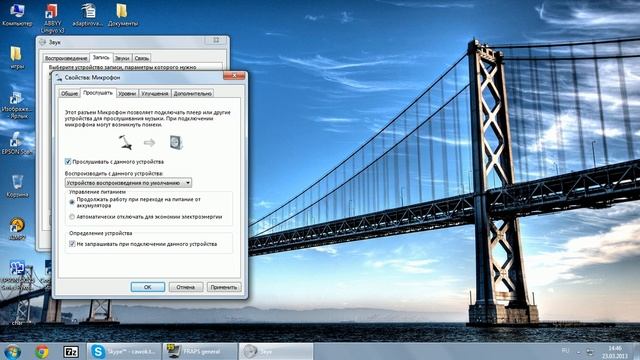The height and width of the screenshot is (360, 640).
Task: Click the RU language indicator in tray
Action: coord(565,351)
